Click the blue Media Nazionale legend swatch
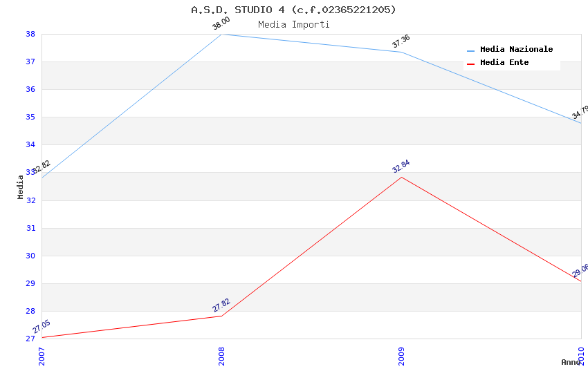588x380 pixels. pyautogui.click(x=471, y=50)
